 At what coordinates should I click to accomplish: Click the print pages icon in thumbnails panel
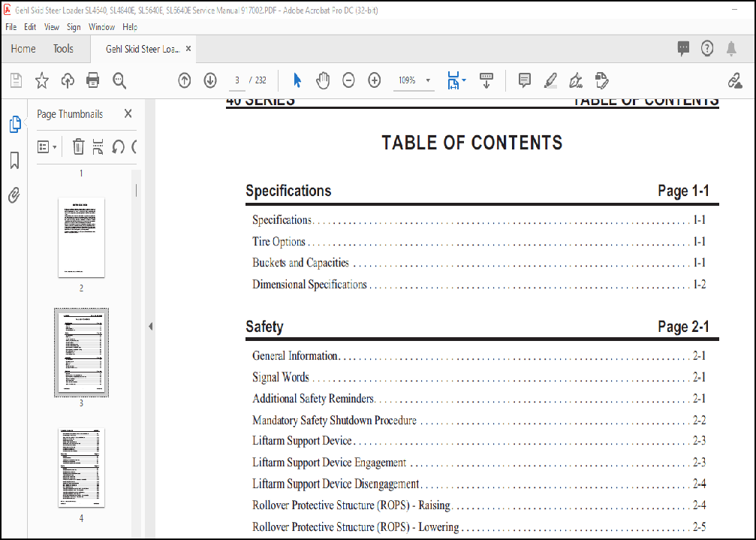click(98, 146)
